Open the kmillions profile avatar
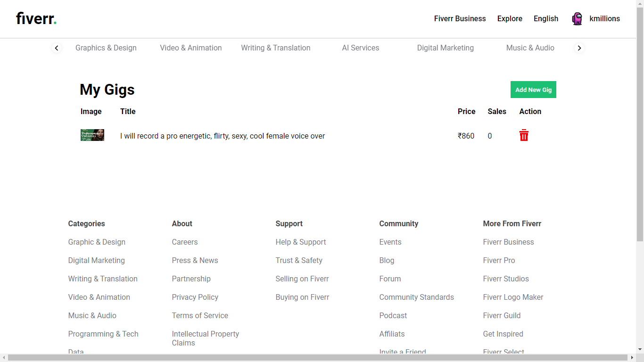This screenshot has height=362, width=644. pyautogui.click(x=577, y=19)
